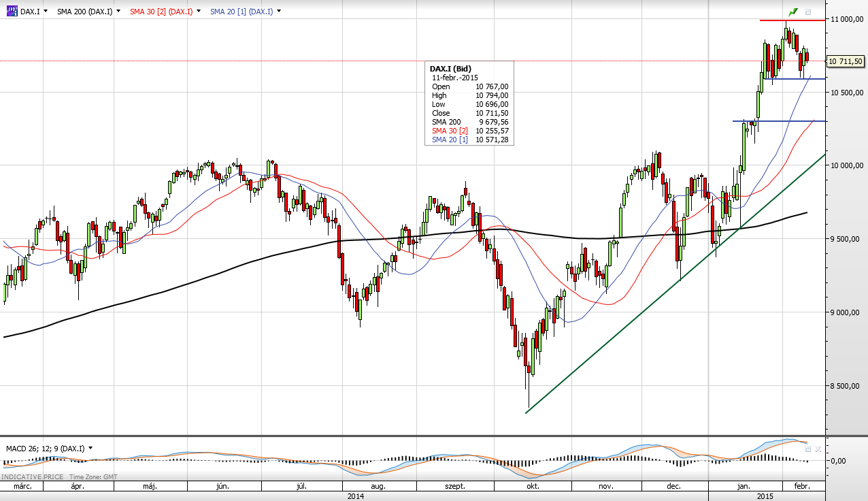868x501 pixels.
Task: Click the szept. month label
Action: point(454,487)
